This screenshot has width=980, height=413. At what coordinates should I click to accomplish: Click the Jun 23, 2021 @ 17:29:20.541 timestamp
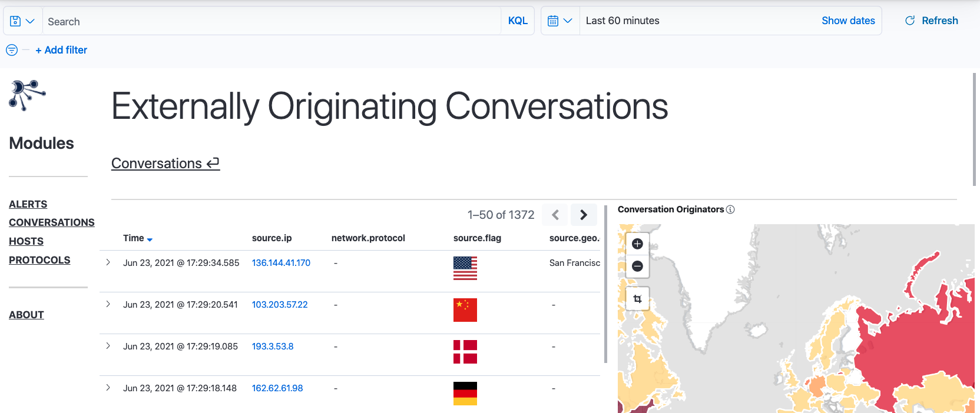(x=180, y=305)
